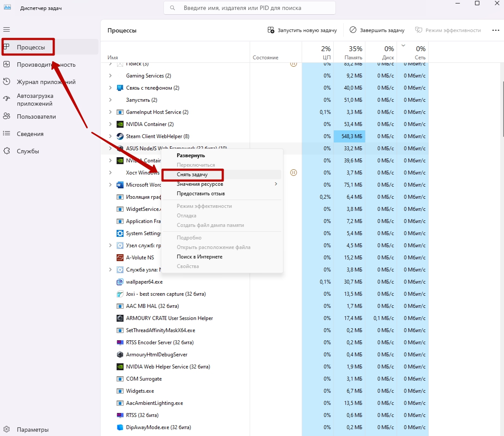This screenshot has width=504, height=436.
Task: Open Параметры gear icon
Action: tap(7, 429)
